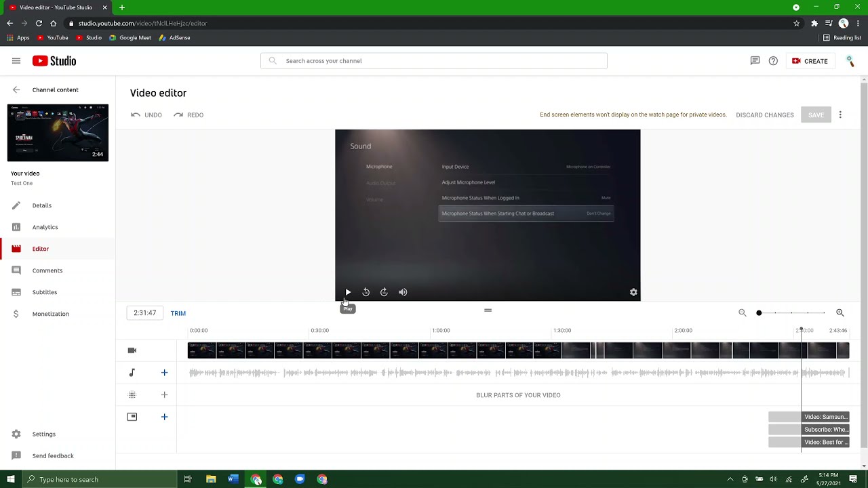Open the YouTube Studio hamburger menu
Image resolution: width=868 pixels, height=488 pixels.
click(16, 61)
